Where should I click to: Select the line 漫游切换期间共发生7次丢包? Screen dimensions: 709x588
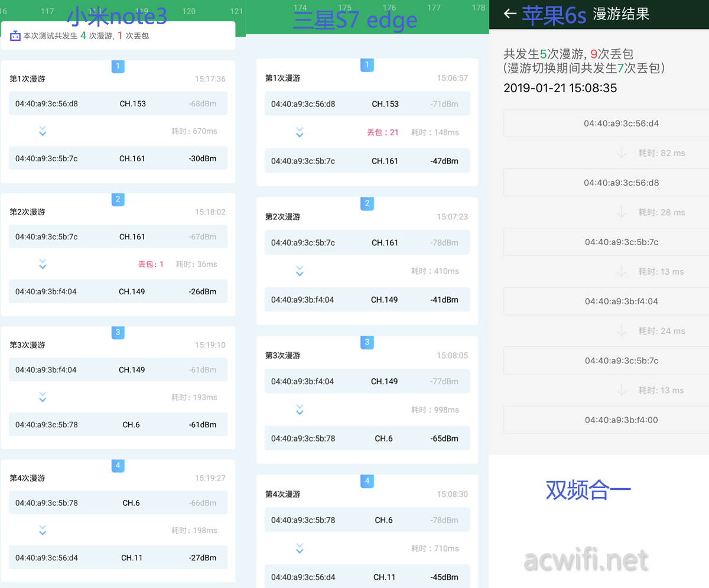click(x=584, y=68)
